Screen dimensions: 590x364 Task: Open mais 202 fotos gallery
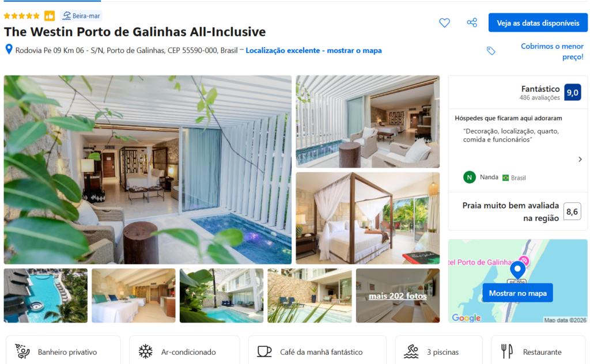point(398,295)
